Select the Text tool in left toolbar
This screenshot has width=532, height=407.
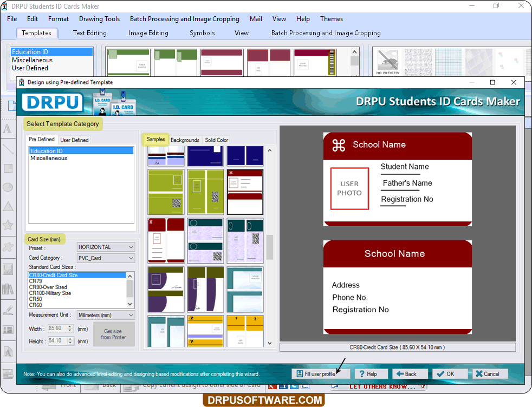8,129
